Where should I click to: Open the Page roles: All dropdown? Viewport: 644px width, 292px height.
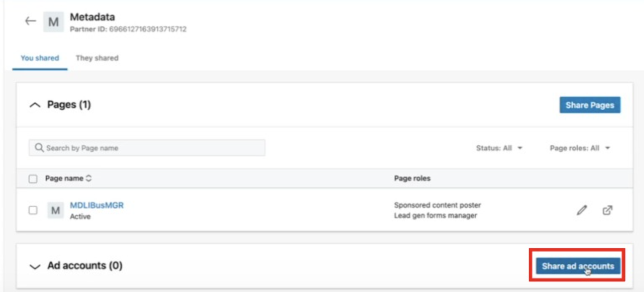pyautogui.click(x=580, y=148)
